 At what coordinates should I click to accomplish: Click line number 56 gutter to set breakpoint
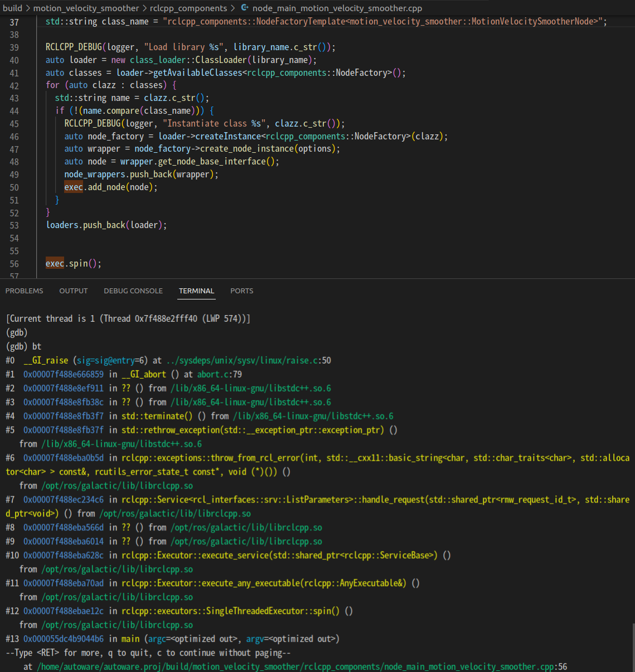(14, 263)
